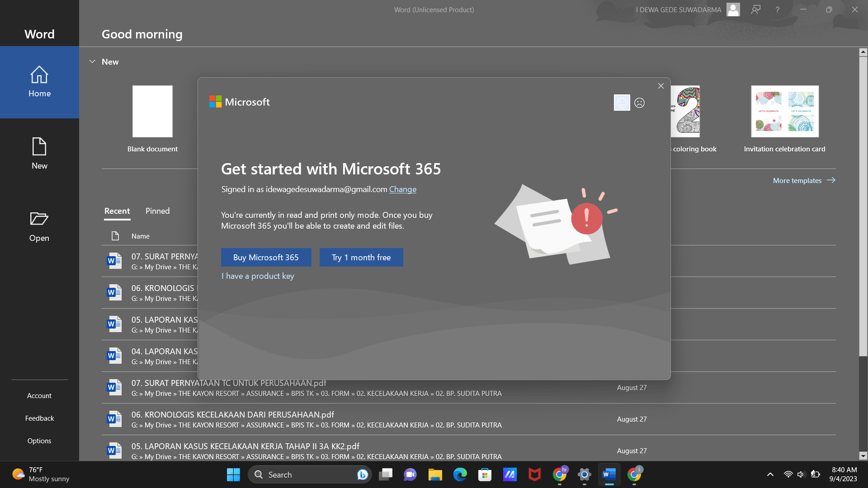Viewport: 868px width, 488px height.
Task: Close the Microsoft 365 dialog
Action: tap(660, 86)
